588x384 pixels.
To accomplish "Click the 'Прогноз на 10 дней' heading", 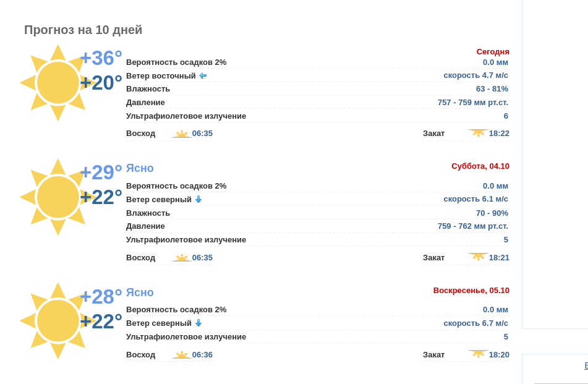I will [83, 30].
